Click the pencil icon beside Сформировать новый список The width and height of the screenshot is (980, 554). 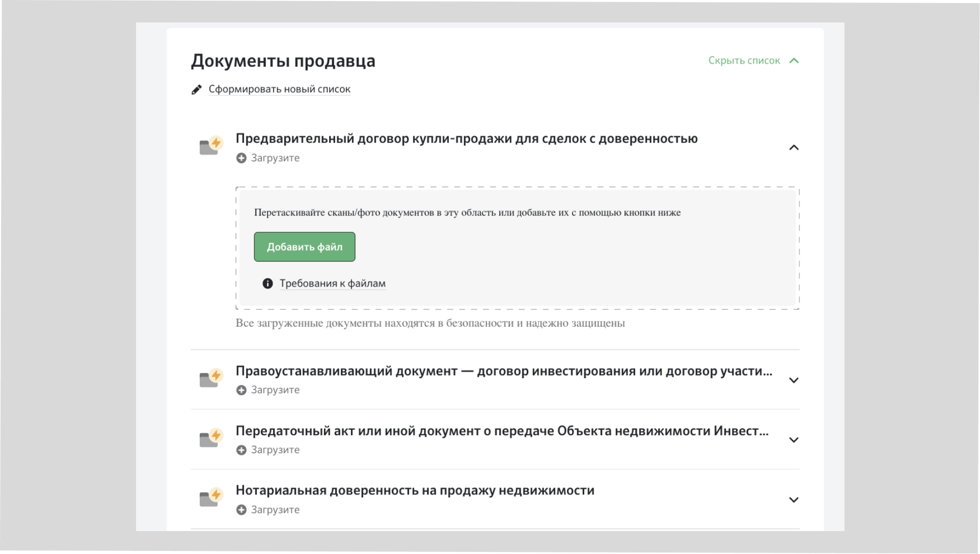pos(196,90)
